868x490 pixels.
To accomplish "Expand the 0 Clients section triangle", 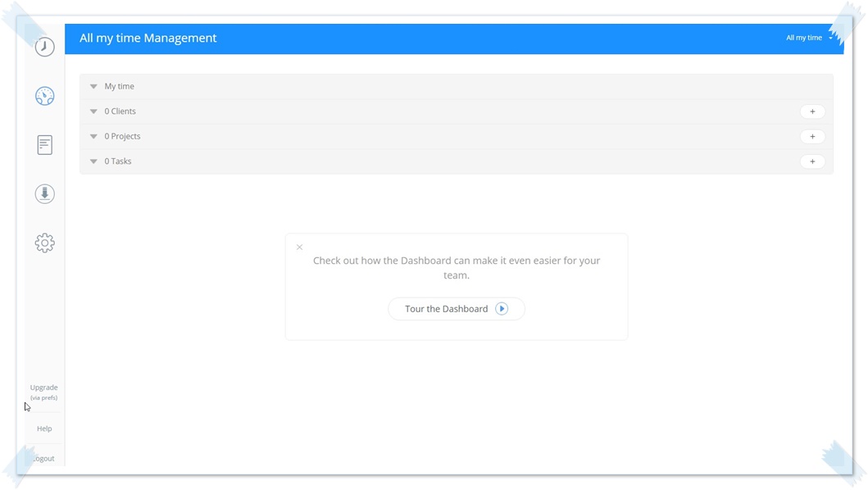I will 93,111.
